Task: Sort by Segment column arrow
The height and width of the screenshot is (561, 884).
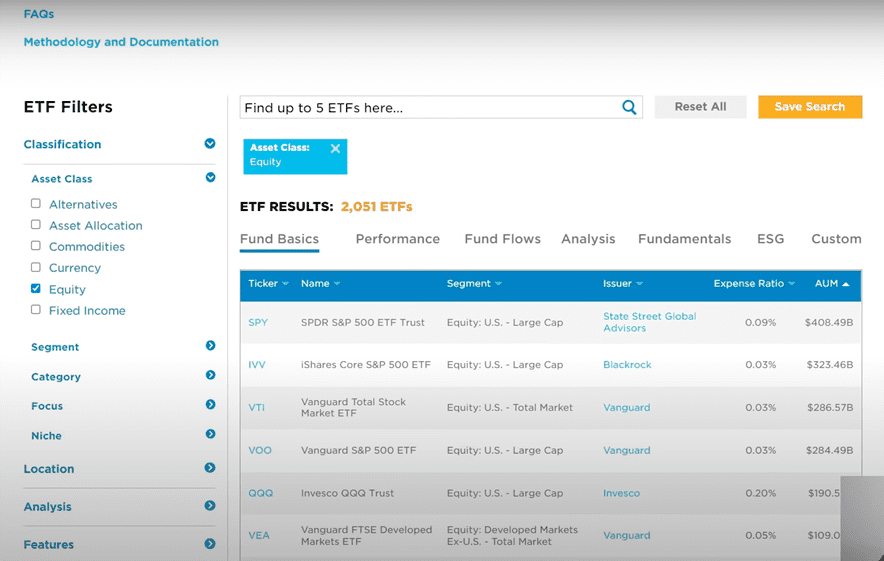Action: 499,284
